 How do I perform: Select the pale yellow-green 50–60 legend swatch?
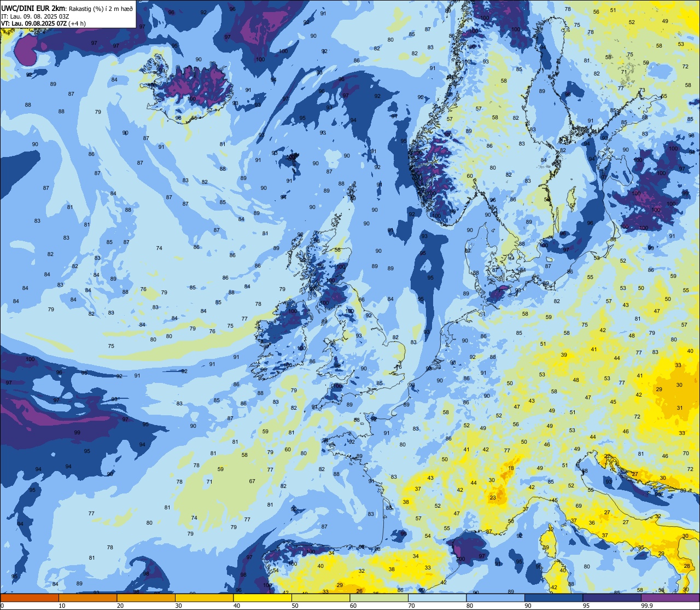(x=320, y=597)
